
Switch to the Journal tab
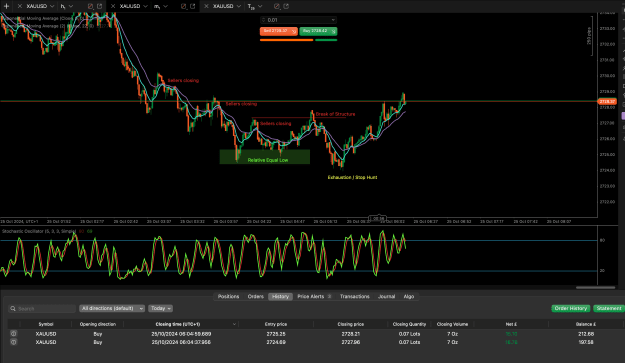386,296
